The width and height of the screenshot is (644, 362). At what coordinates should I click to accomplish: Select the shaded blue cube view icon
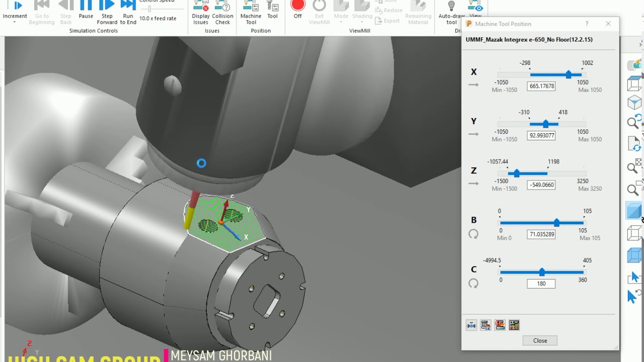(x=634, y=210)
